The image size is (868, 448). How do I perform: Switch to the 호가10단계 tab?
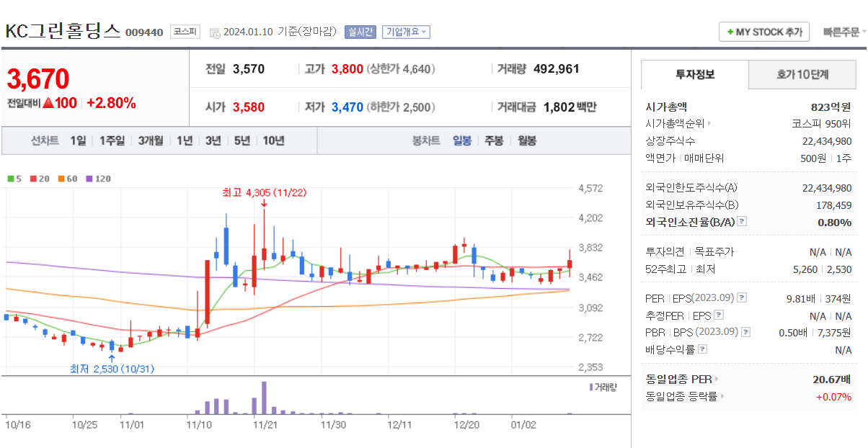tap(802, 74)
